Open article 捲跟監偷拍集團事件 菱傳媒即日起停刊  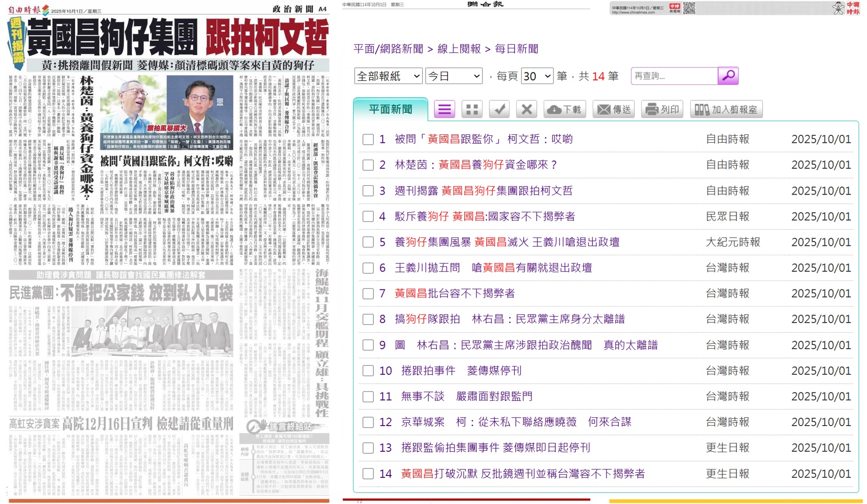[x=496, y=448]
